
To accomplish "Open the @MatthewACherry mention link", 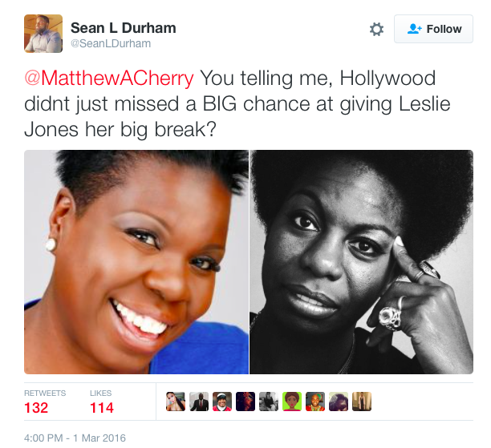I will click(109, 78).
